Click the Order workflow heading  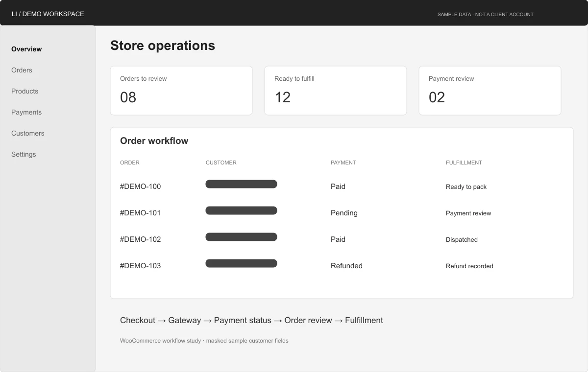[x=154, y=141]
